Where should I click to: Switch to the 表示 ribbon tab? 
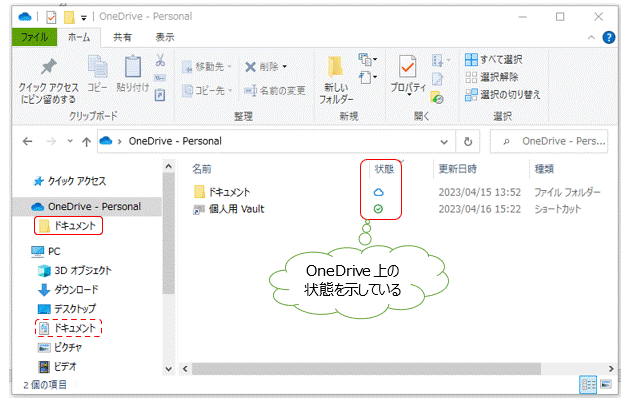(165, 37)
